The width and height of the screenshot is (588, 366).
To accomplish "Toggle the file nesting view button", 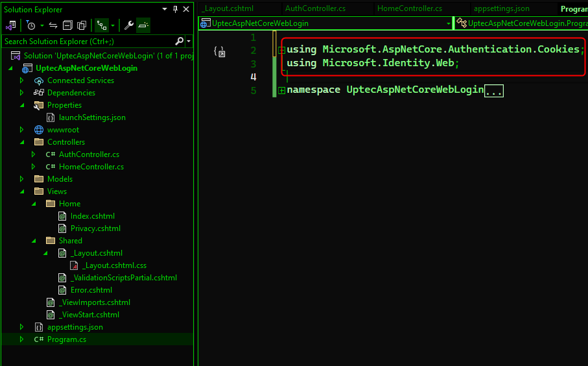I will (x=101, y=25).
